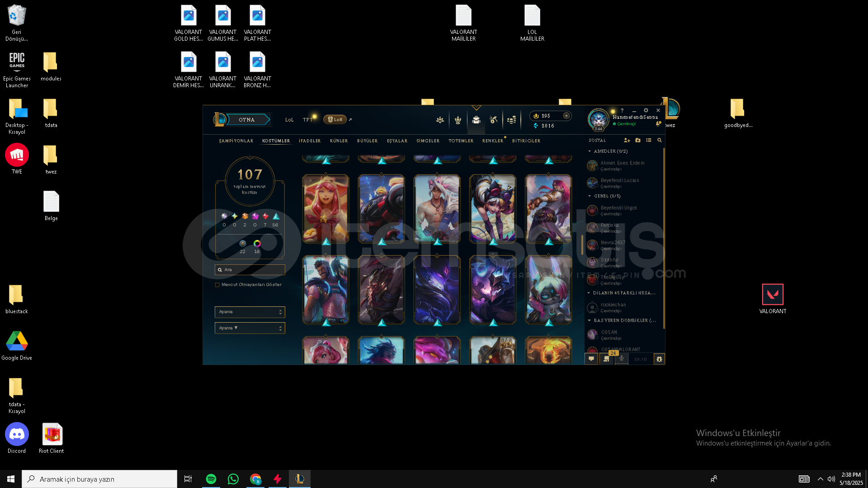Click the summoner profile avatar HammefendiSenna

pos(599,119)
